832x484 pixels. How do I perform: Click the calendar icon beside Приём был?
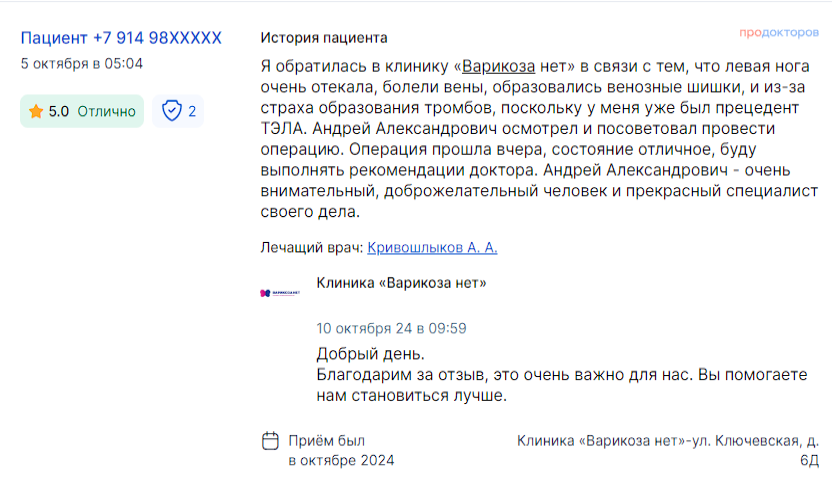270,441
